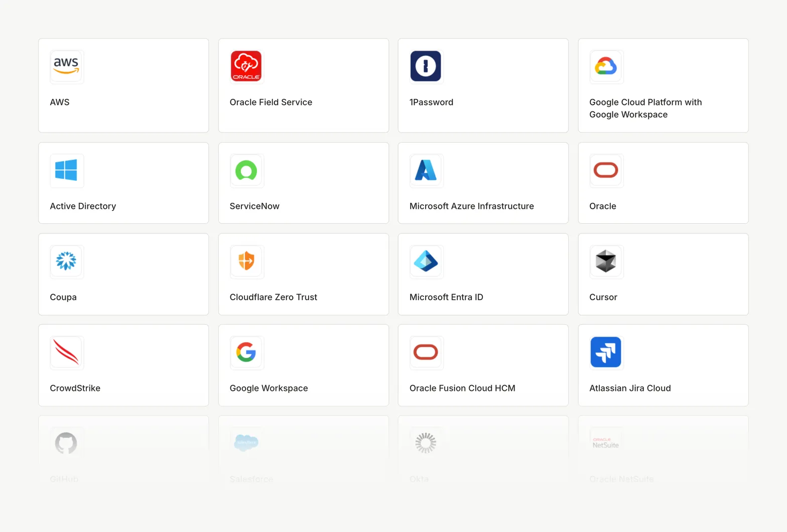Click the Salesforce cloud icon

(x=246, y=443)
